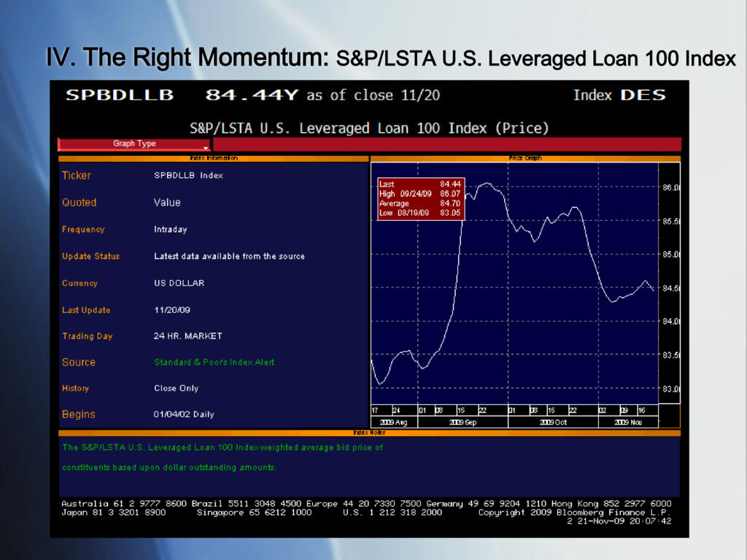
Task: Click the Close Only history value
Action: coord(176,389)
